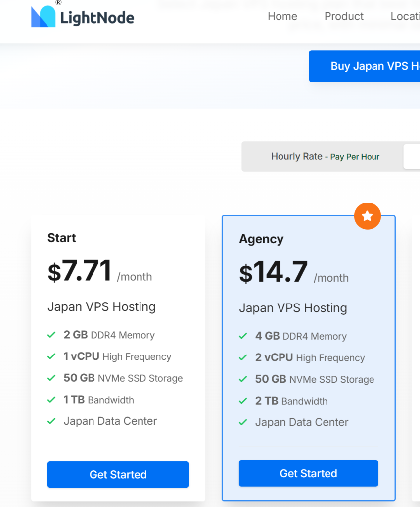The width and height of the screenshot is (420, 507).
Task: Click the 2 GB DDR4 Memory line
Action: [x=109, y=335]
